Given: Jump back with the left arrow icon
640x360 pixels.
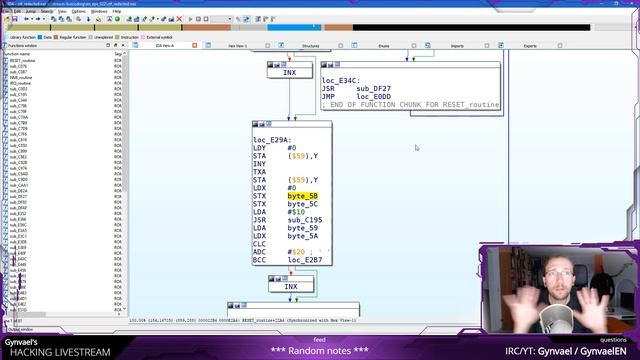Looking at the screenshot, I should click(27, 19).
